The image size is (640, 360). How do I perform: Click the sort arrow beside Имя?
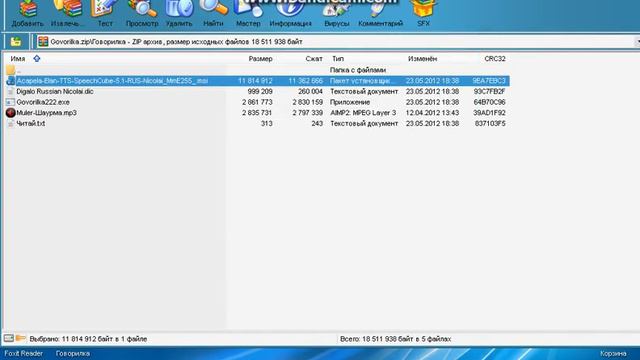click(x=37, y=59)
